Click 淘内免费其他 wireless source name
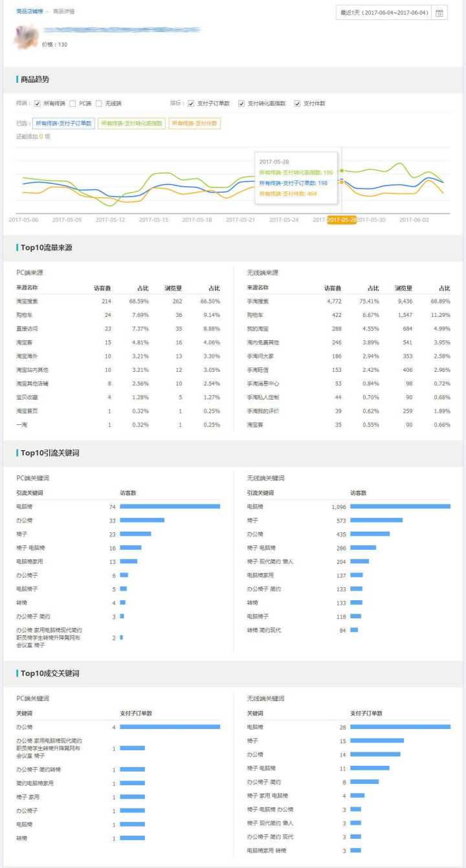466x868 pixels. (x=263, y=342)
